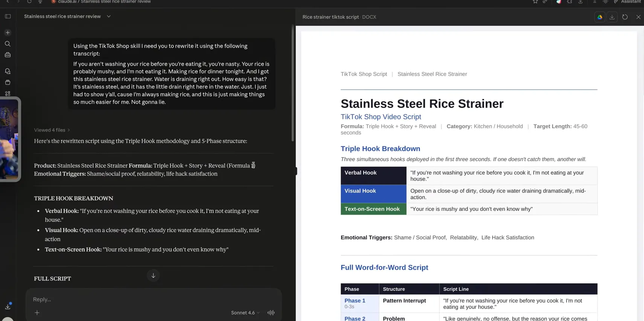Click the add attachment plus button
The height and width of the screenshot is (321, 644).
[x=37, y=313]
